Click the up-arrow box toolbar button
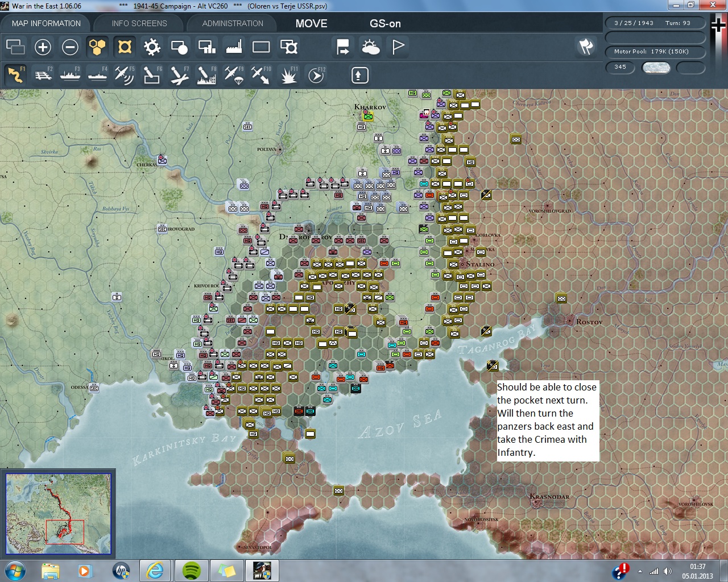Screen dimensions: 728x582 point(359,75)
